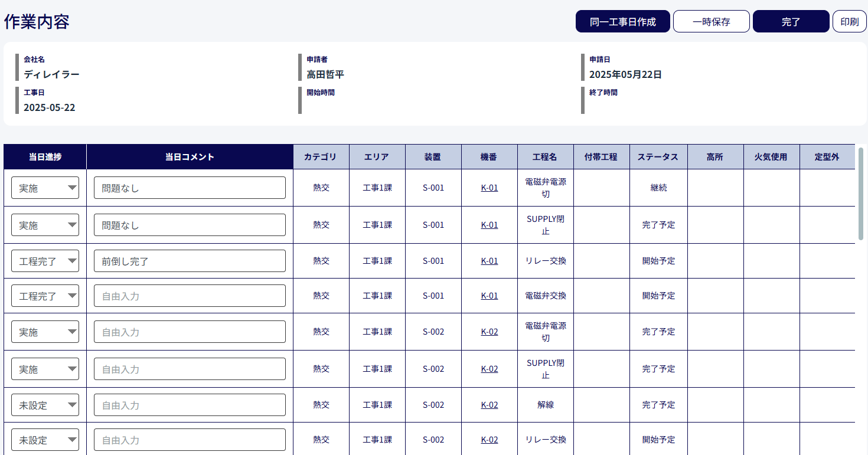Image resolution: width=868 pixels, height=455 pixels.
Task: Click the 火気使用 column header
Action: (x=771, y=157)
